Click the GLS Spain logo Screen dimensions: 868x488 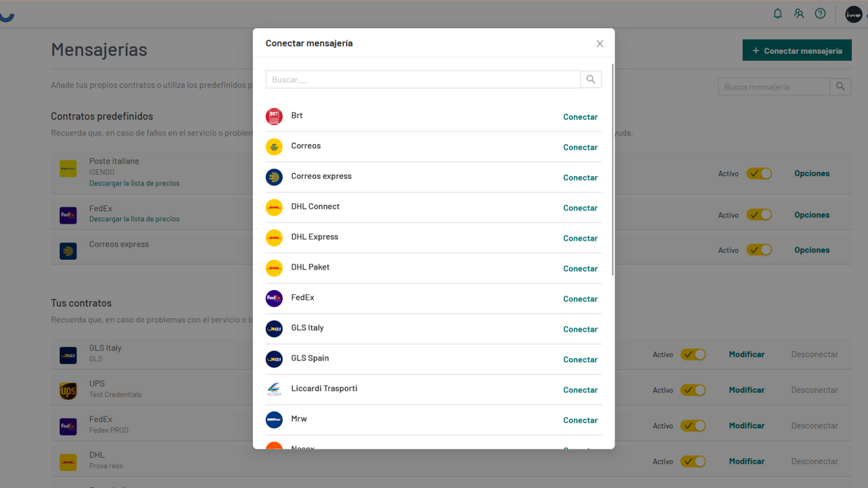click(x=274, y=359)
